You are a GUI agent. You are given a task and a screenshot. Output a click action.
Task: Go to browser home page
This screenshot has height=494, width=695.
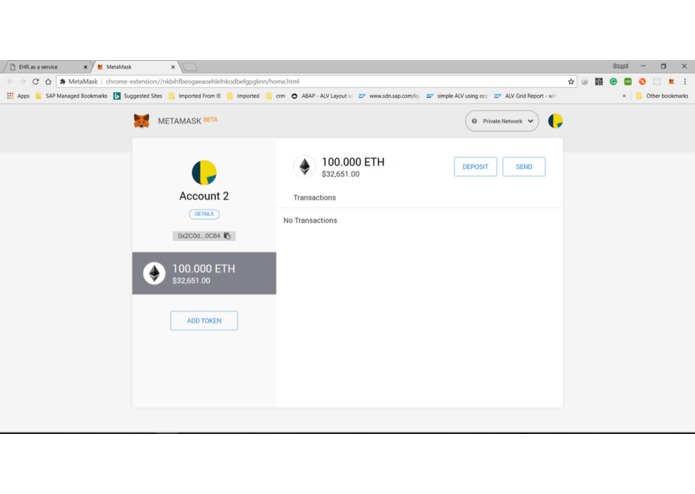tap(48, 82)
